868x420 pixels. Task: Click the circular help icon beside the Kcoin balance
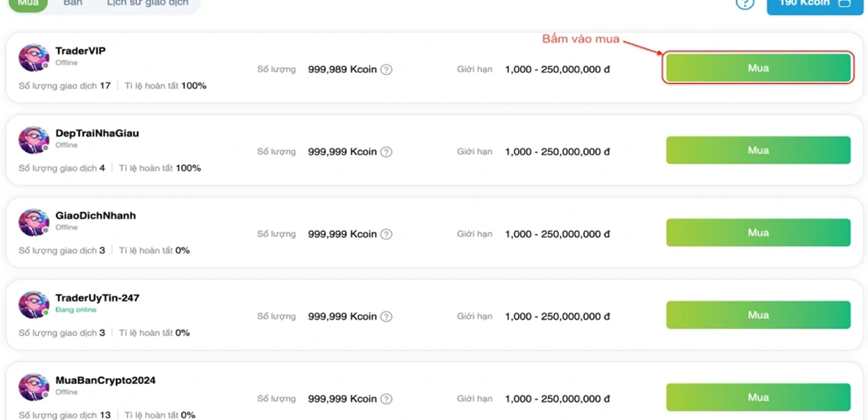(745, 3)
